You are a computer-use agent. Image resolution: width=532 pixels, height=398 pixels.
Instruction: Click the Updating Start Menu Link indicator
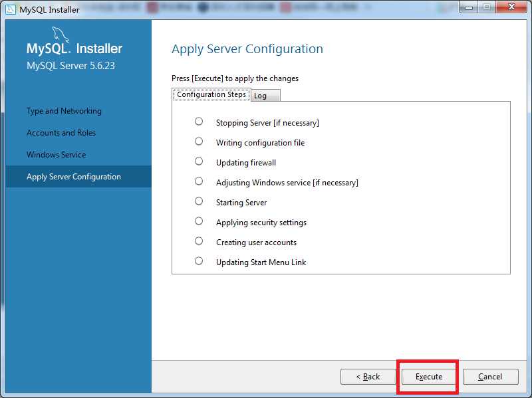(199, 260)
